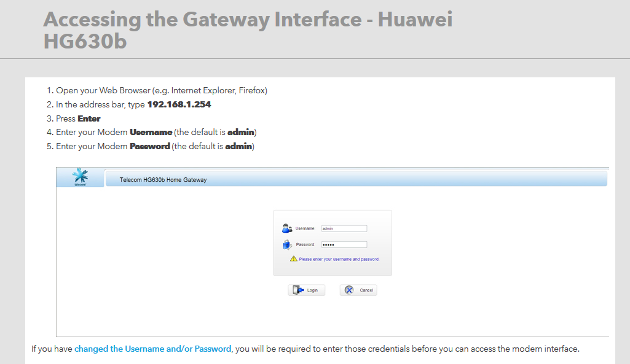Click step 1 Open your Web Browser

pyautogui.click(x=162, y=91)
